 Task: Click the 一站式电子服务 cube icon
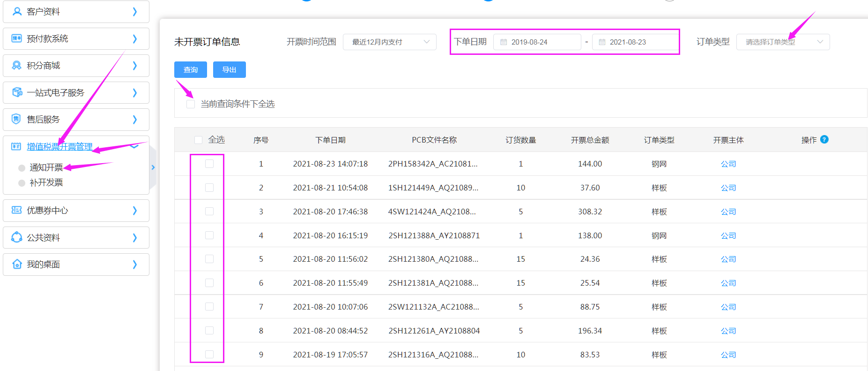click(17, 92)
